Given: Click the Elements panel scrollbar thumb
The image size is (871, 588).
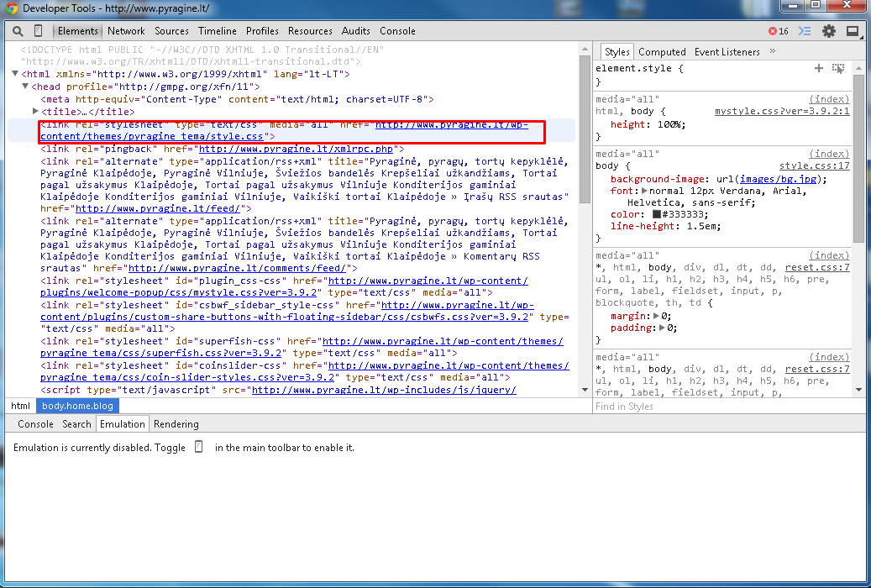Looking at the screenshot, I should click(x=585, y=129).
